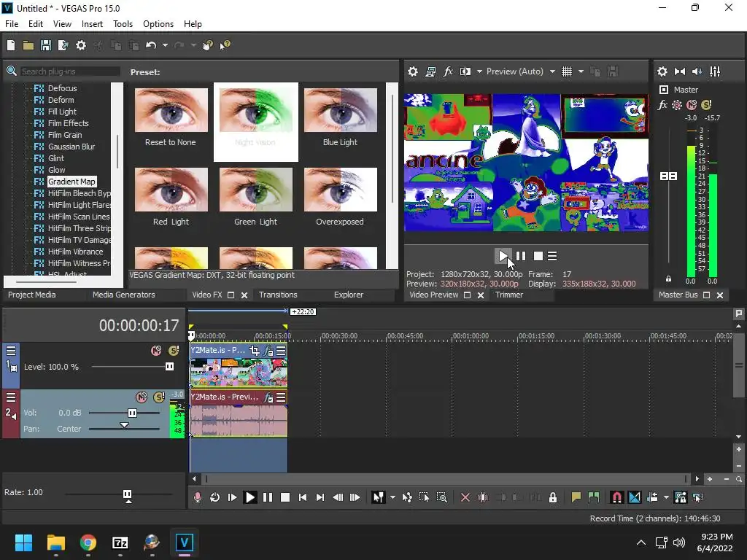Toggle split screen view in preview
This screenshot has height=560, width=747.
465,71
